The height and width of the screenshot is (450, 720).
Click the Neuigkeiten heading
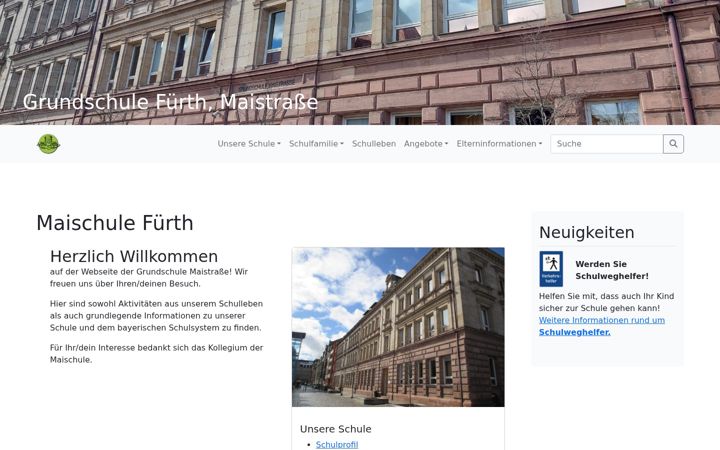click(x=586, y=232)
